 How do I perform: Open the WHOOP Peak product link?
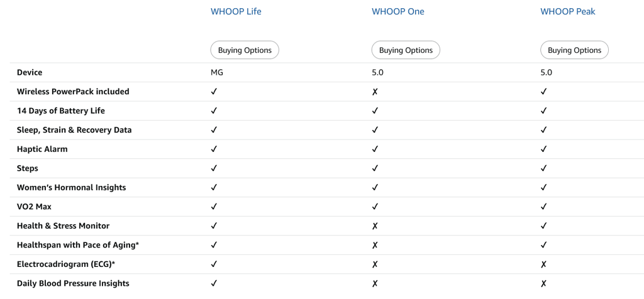(567, 11)
